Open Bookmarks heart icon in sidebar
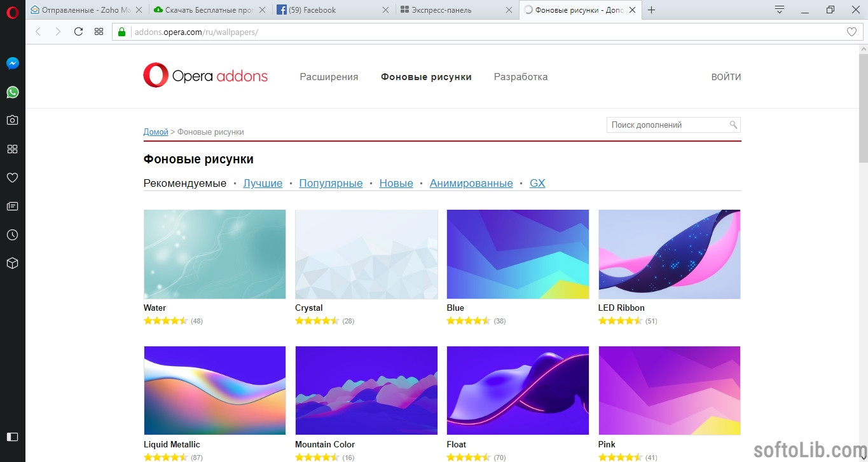 12,177
